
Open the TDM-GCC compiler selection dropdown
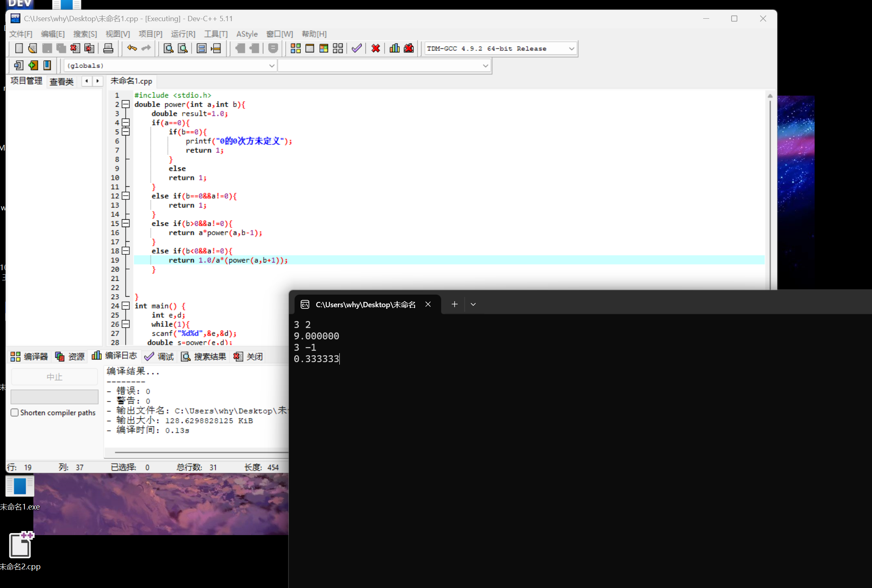coord(571,48)
